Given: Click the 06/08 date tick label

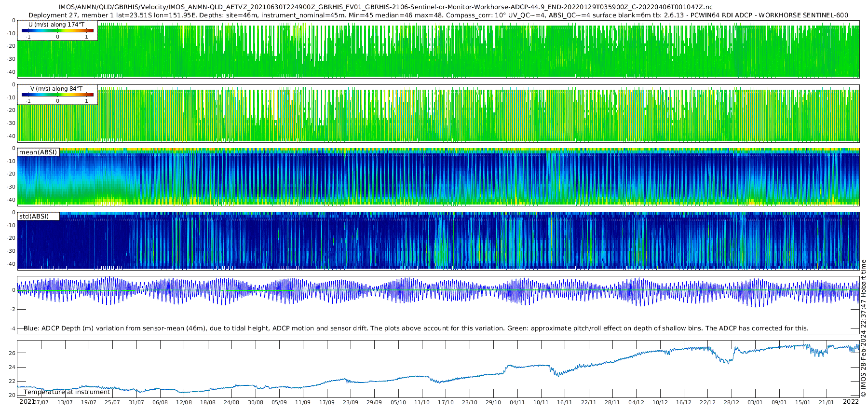Looking at the screenshot, I should click(160, 402).
